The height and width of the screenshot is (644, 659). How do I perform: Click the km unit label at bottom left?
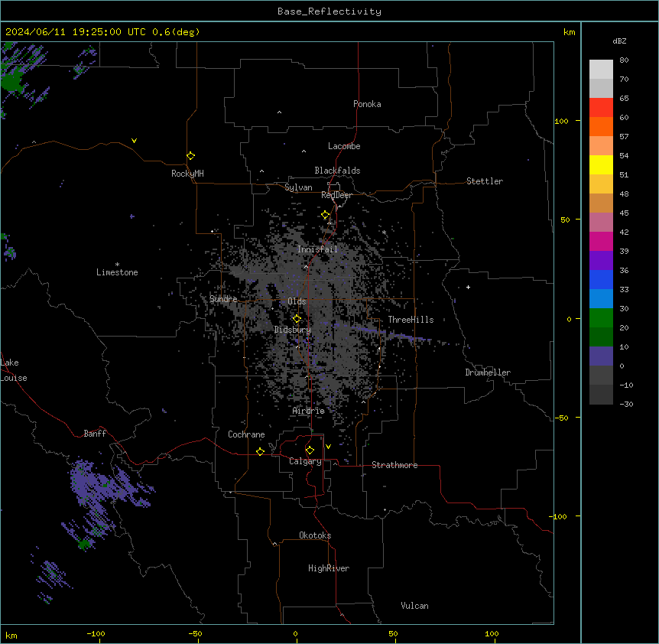(11, 635)
